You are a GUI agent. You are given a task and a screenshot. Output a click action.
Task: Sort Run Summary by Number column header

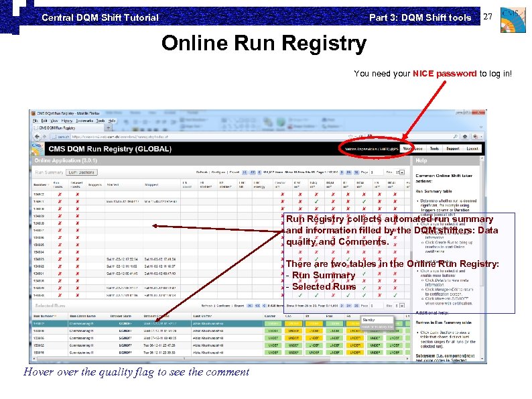tap(41, 184)
